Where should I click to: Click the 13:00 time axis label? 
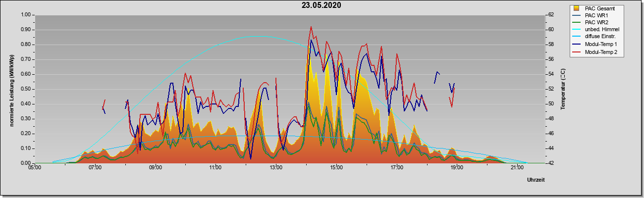(x=276, y=168)
